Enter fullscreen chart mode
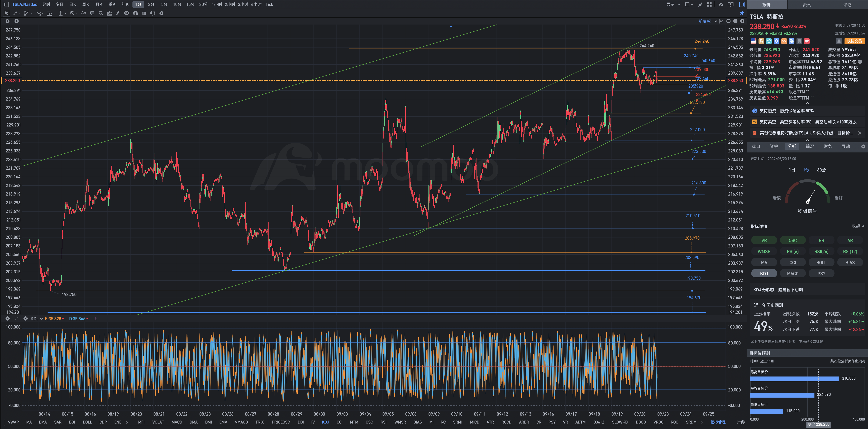Screen dimensions: 868x429 click(709, 4)
